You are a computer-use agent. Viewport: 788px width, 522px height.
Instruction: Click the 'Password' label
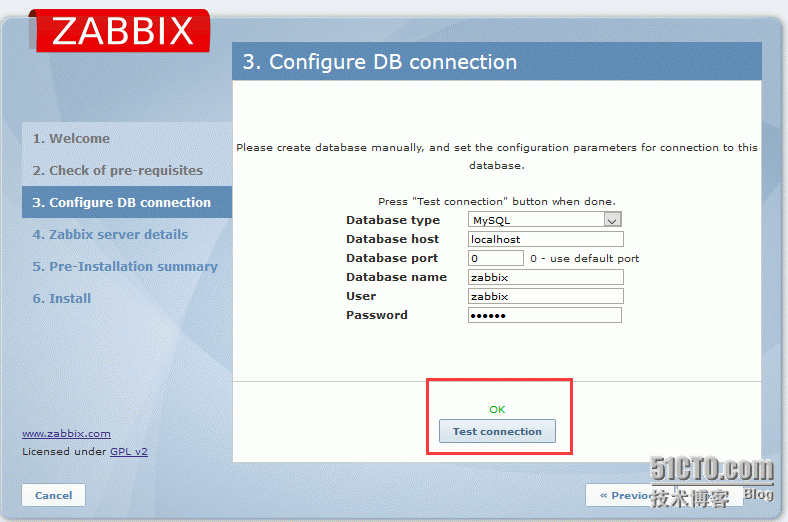point(377,315)
